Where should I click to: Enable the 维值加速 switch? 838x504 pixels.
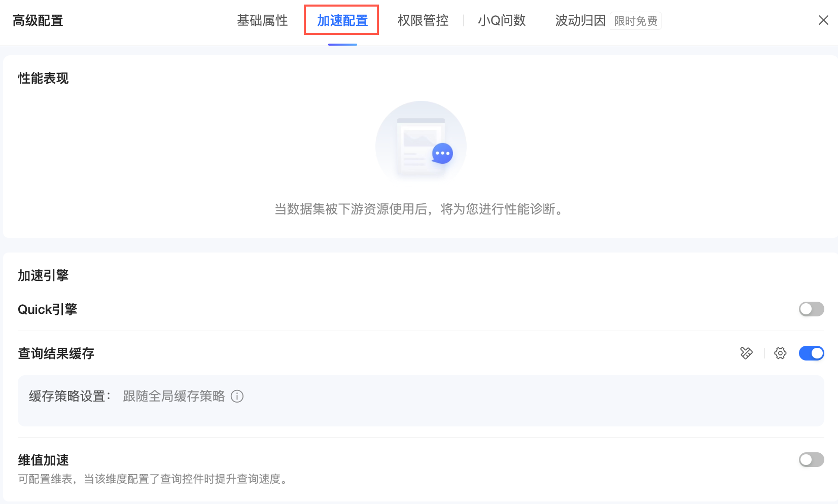811,460
